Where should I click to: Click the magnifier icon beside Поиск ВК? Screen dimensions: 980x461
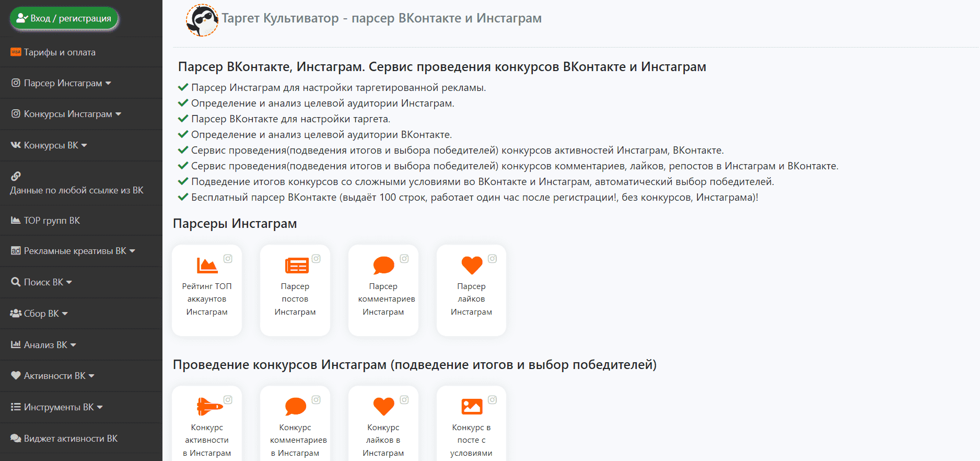pyautogui.click(x=16, y=282)
